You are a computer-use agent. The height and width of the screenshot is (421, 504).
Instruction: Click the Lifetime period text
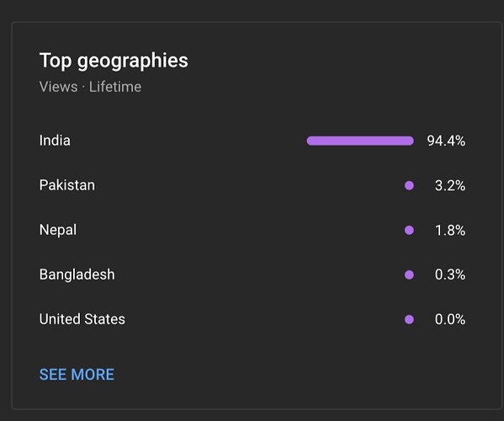tap(115, 87)
